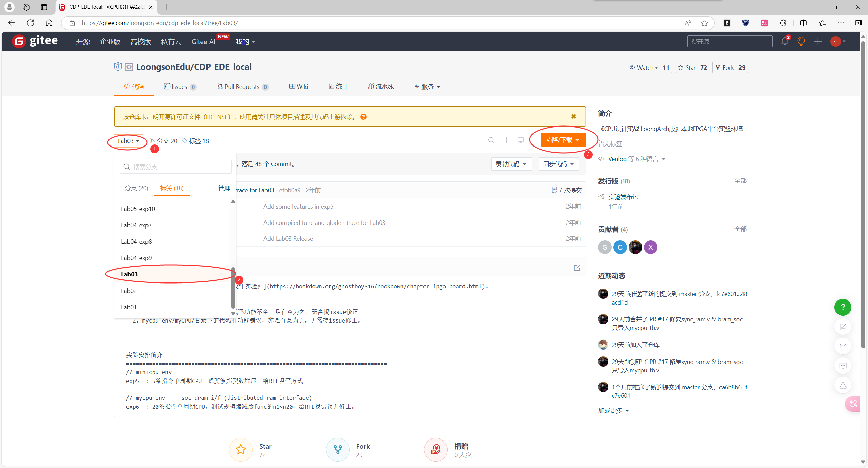Click the 标签 18 link

196,141
